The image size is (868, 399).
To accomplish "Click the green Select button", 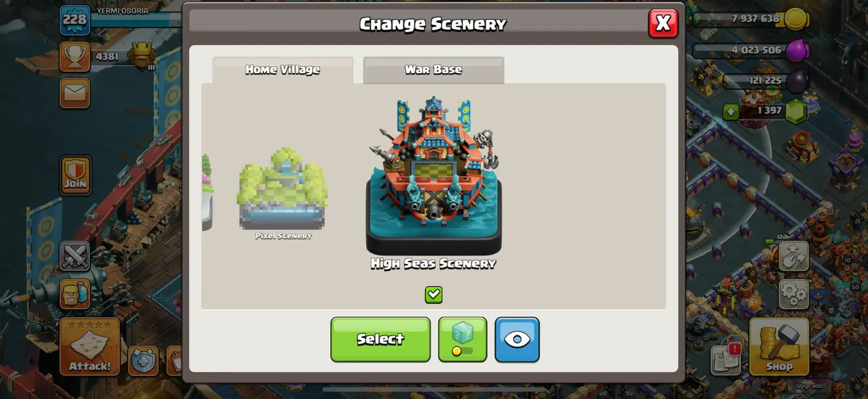I will click(380, 339).
